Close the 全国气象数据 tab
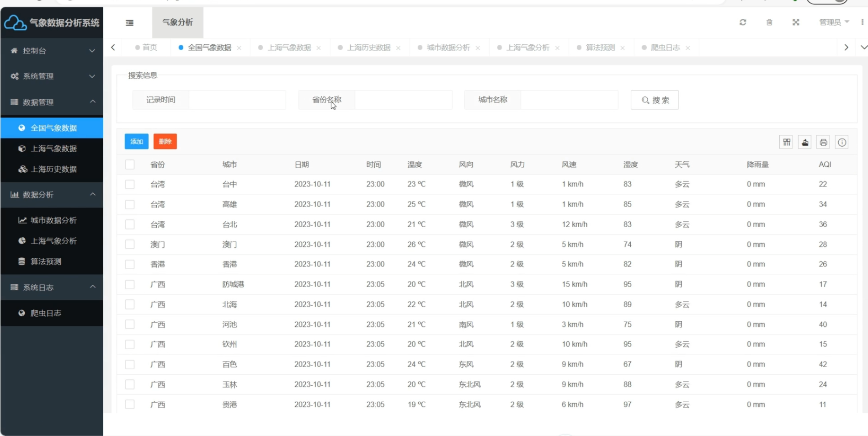Screen dimensions: 868x436 [239, 48]
